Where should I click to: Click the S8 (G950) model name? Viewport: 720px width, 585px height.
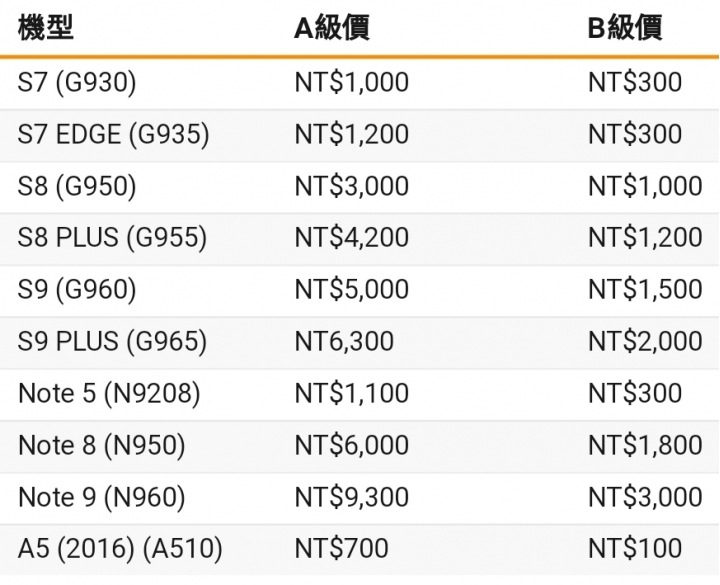[77, 186]
